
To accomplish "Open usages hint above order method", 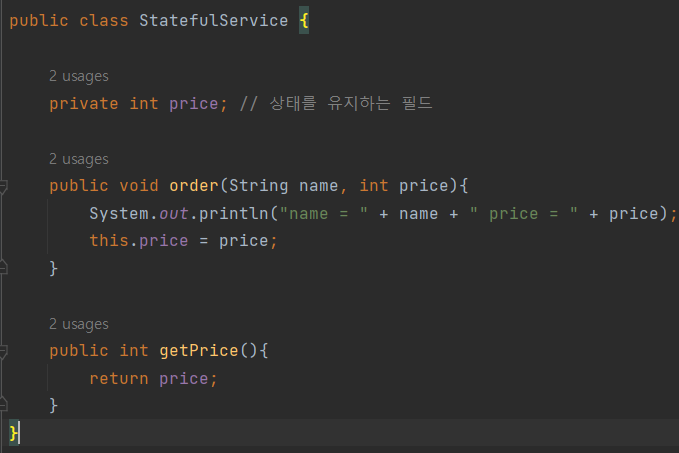I will (x=79, y=159).
